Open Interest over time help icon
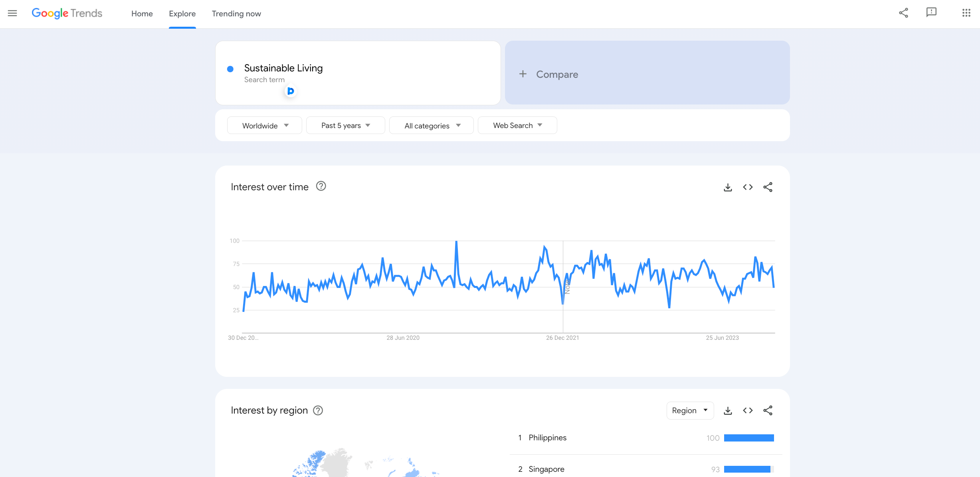Screen dimensions: 980x477 pos(321,186)
